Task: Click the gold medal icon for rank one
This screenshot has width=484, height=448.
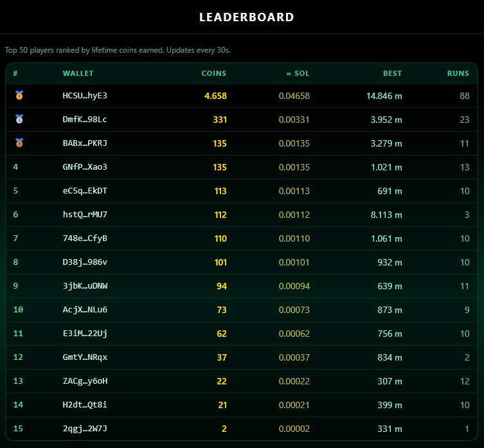Action: tap(19, 95)
